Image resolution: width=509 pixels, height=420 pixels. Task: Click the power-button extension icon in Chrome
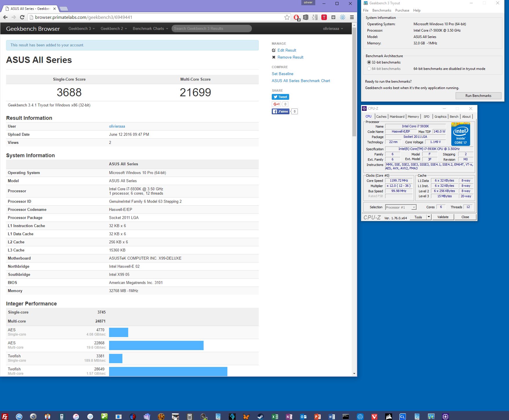pos(333,17)
